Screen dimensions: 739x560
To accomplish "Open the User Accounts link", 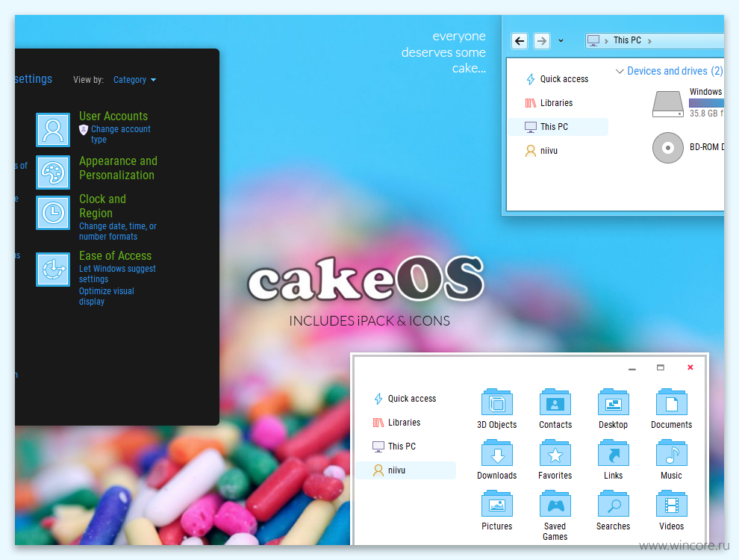I will [113, 116].
